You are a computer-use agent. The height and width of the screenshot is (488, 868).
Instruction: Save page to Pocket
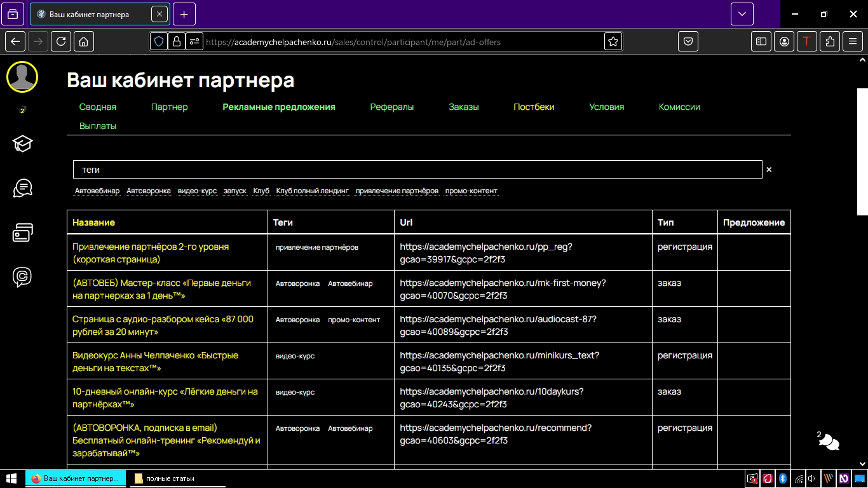688,41
